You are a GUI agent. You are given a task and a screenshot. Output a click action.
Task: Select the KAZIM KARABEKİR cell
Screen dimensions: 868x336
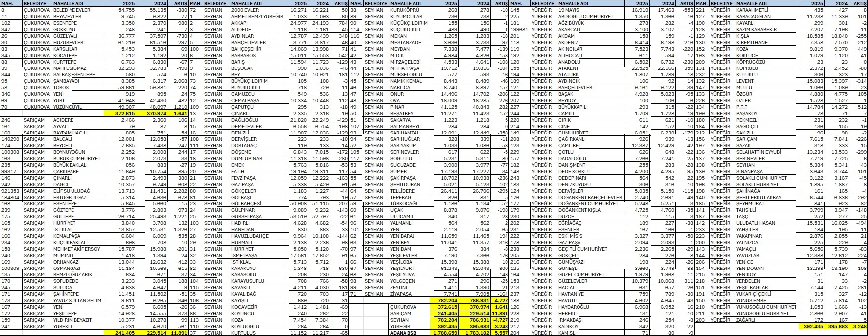(760, 29)
